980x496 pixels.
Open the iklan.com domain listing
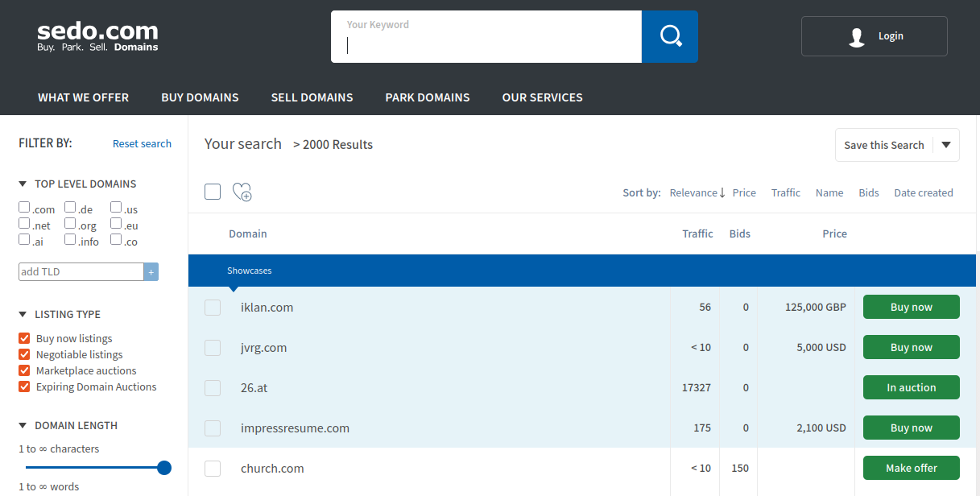tap(267, 308)
